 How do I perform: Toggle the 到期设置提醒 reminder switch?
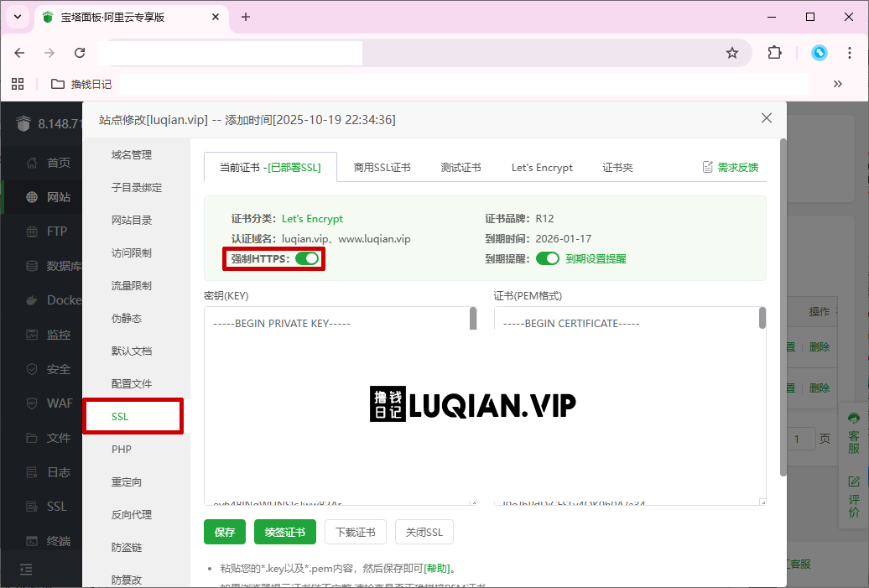(549, 258)
